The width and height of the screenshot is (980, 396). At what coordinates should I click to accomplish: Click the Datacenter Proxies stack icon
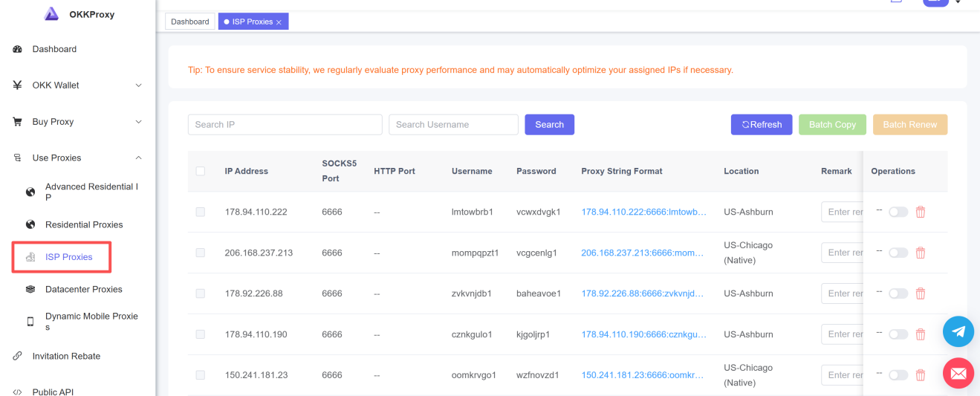30,289
